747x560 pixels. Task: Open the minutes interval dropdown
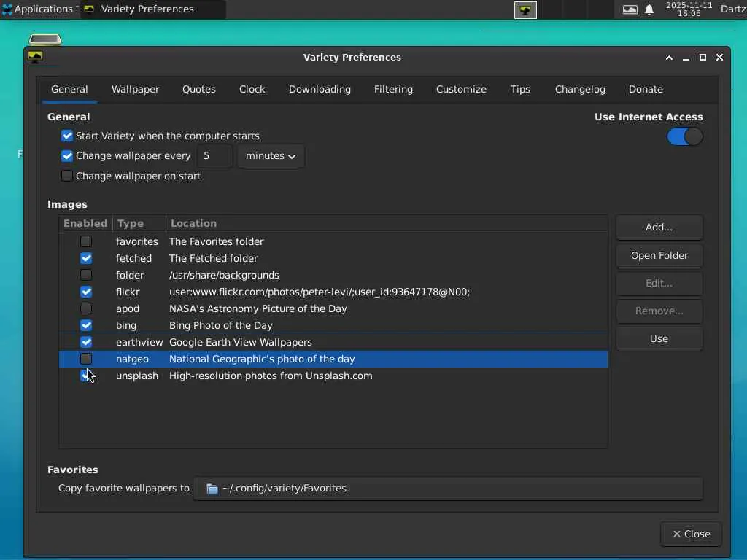(271, 156)
